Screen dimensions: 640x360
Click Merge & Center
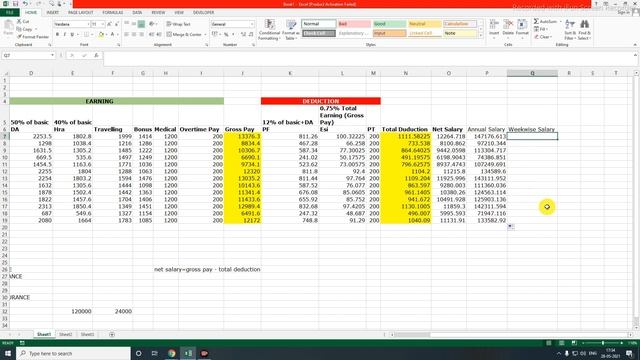184,34
